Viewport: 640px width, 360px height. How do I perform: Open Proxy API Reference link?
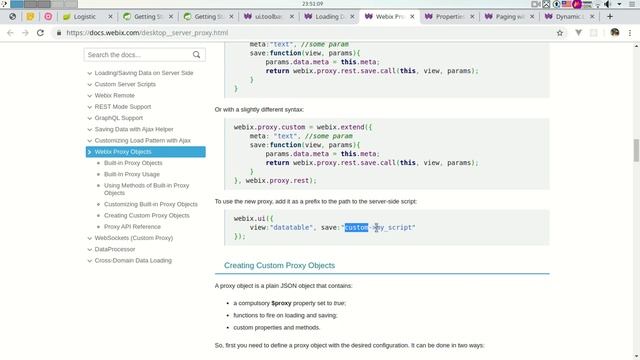132,227
